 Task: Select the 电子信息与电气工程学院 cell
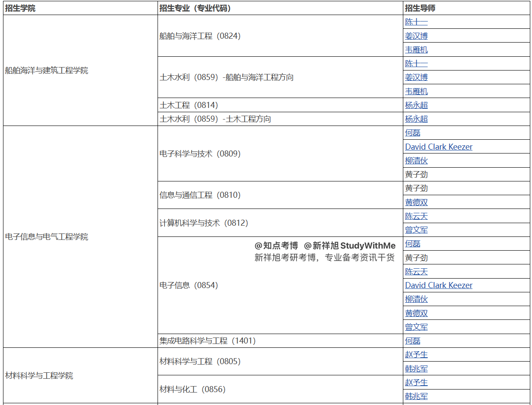[80, 236]
